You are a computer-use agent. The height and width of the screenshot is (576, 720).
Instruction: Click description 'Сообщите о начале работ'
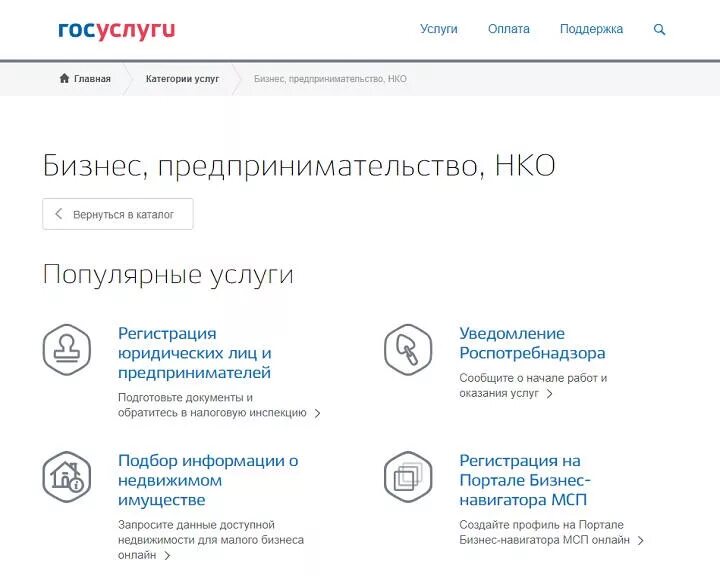[x=533, y=385]
